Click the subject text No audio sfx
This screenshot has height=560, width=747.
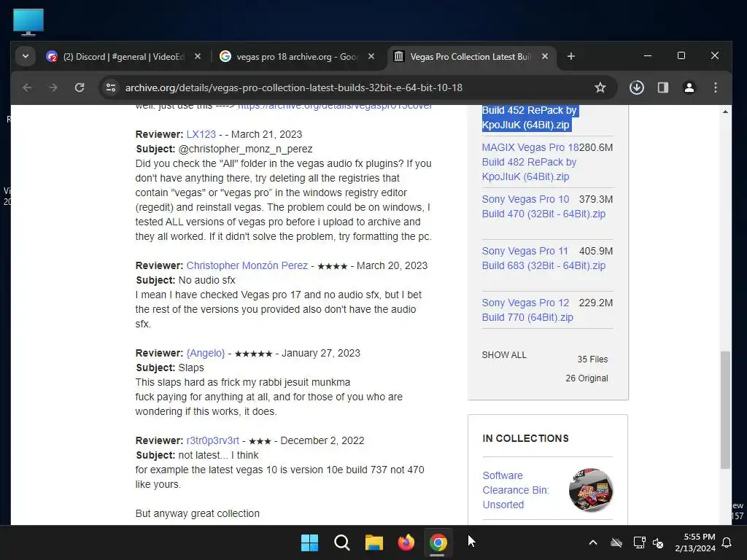[206, 281]
